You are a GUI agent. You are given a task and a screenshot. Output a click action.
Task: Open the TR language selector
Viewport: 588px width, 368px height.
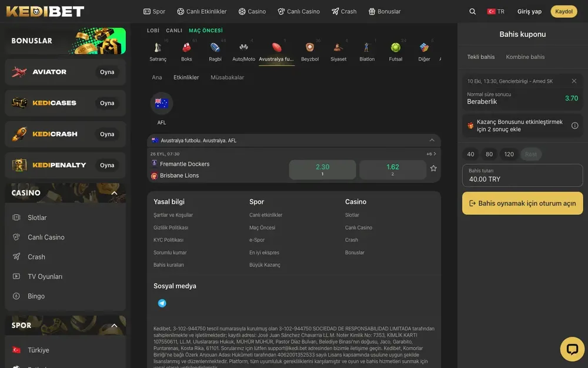(x=496, y=11)
